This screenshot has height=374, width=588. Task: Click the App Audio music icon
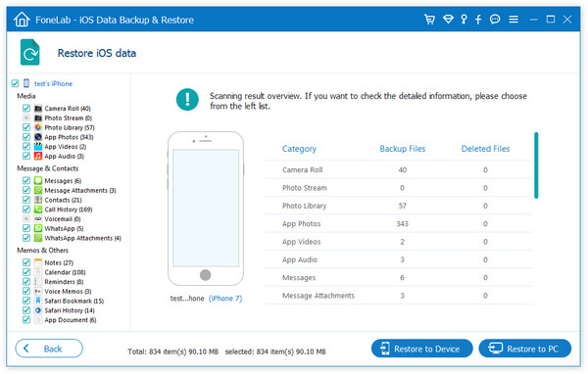tap(38, 156)
